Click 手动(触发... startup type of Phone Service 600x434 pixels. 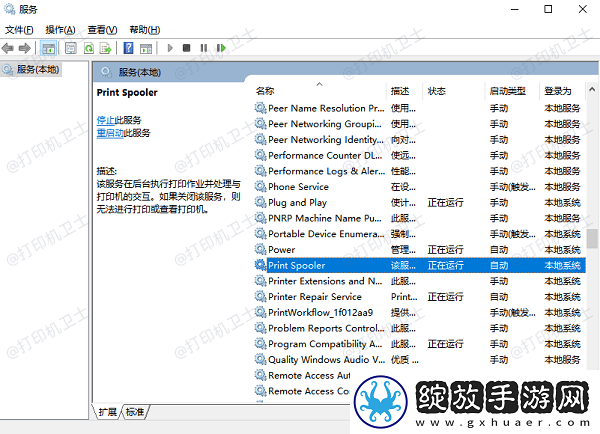coord(512,186)
